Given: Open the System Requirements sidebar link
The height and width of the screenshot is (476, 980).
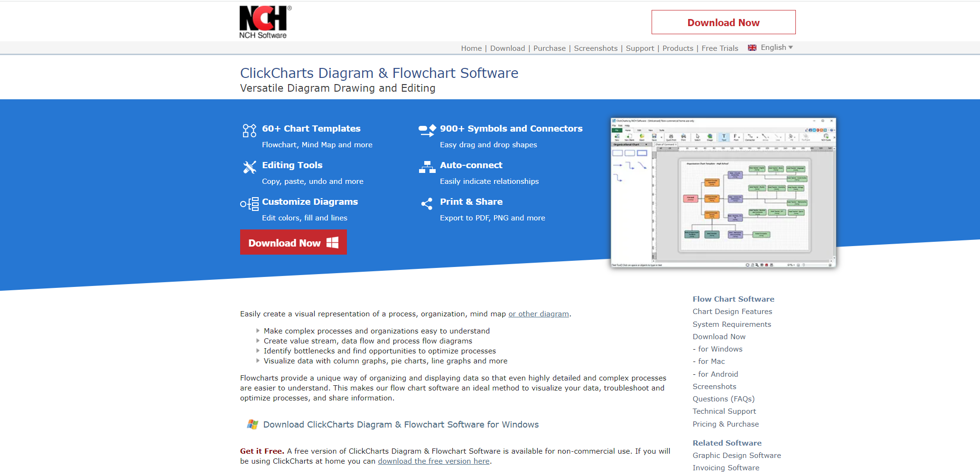Looking at the screenshot, I should tap(732, 324).
